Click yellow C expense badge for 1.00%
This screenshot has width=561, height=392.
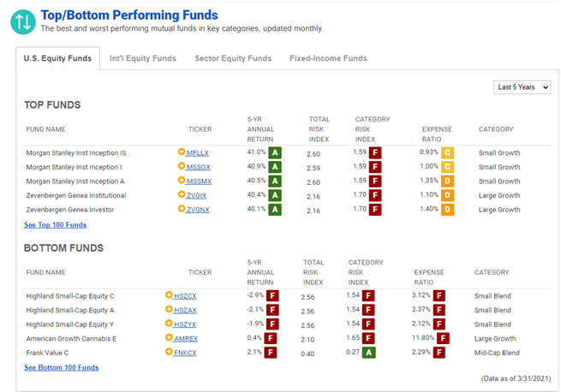pyautogui.click(x=447, y=167)
